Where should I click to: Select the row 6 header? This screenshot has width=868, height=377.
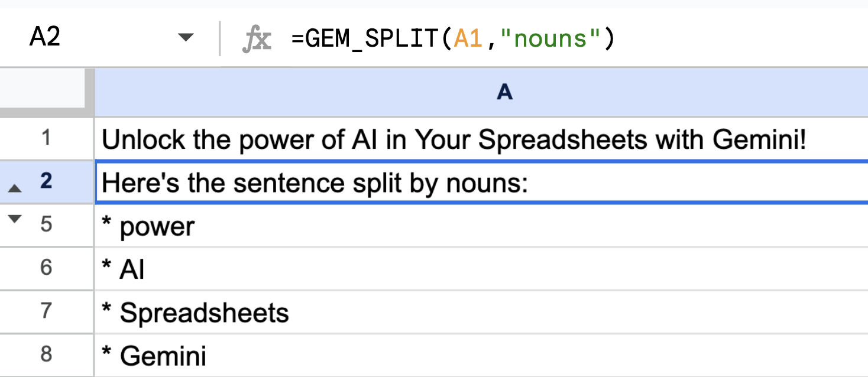click(x=46, y=268)
